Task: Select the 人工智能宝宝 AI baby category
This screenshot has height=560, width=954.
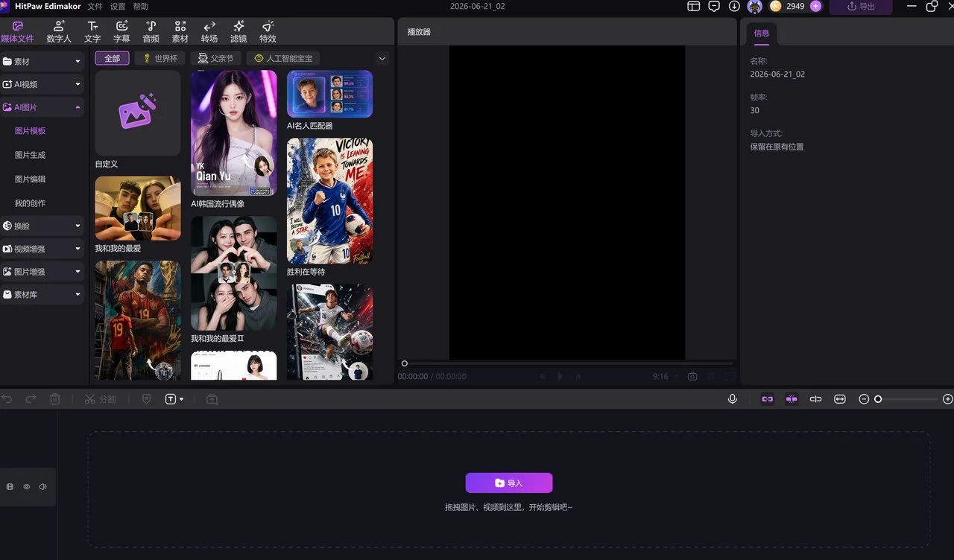Action: tap(283, 58)
